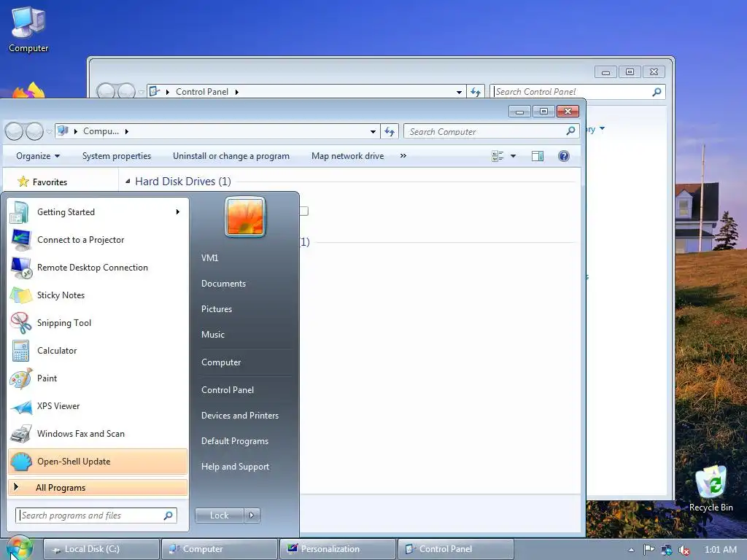Click System properties toolbar button
The image size is (747, 560).
click(116, 156)
